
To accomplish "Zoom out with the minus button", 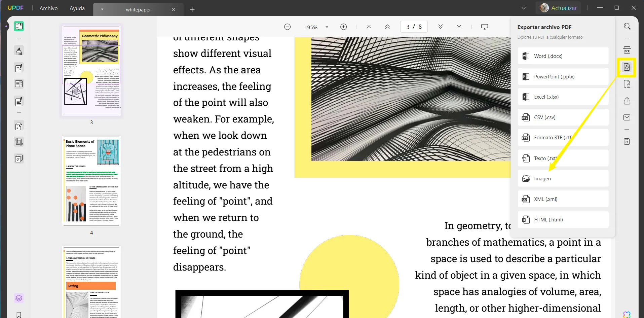I will [x=287, y=27].
